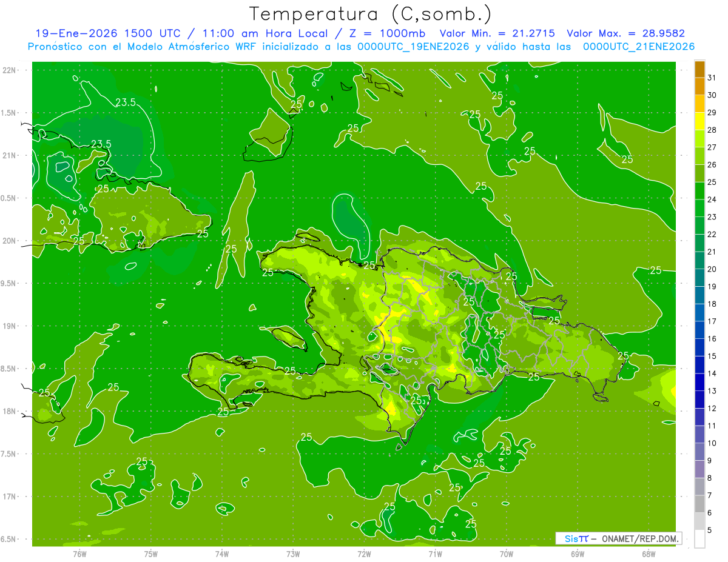Click the '76W' longitude axis label
This screenshot has height=562, width=728.
click(79, 554)
